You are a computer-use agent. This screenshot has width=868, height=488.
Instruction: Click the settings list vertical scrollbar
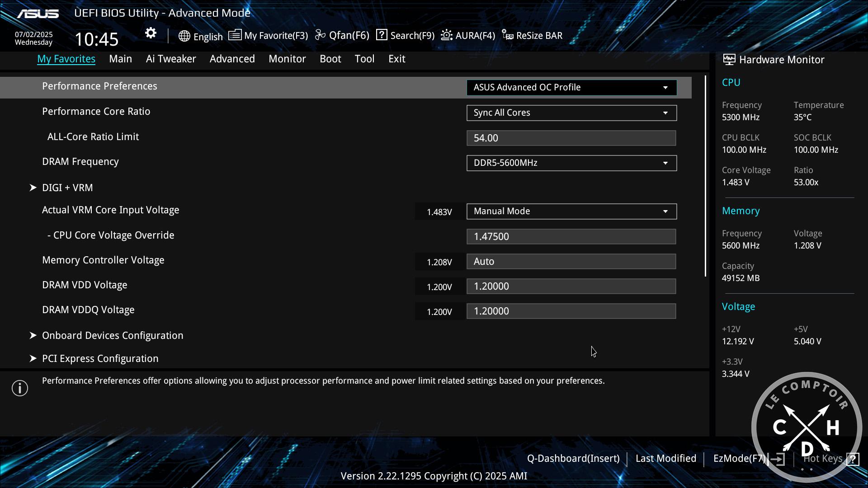705,176
